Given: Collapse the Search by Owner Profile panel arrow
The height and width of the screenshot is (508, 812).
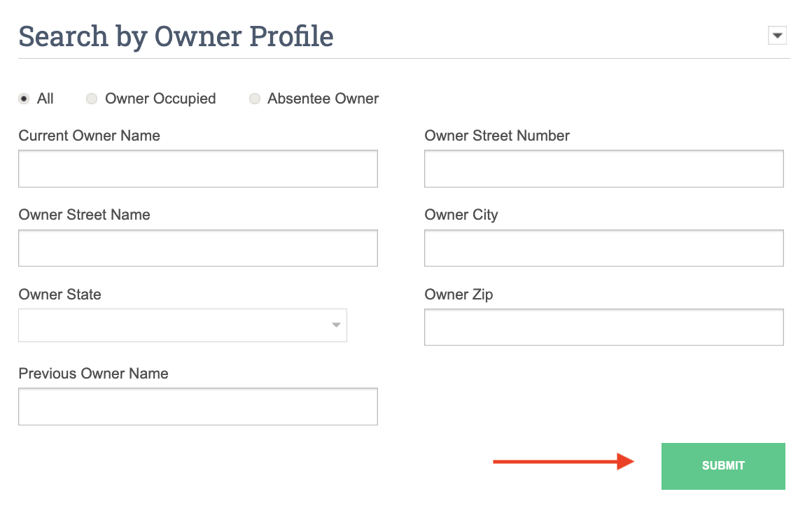Looking at the screenshot, I should 777,36.
